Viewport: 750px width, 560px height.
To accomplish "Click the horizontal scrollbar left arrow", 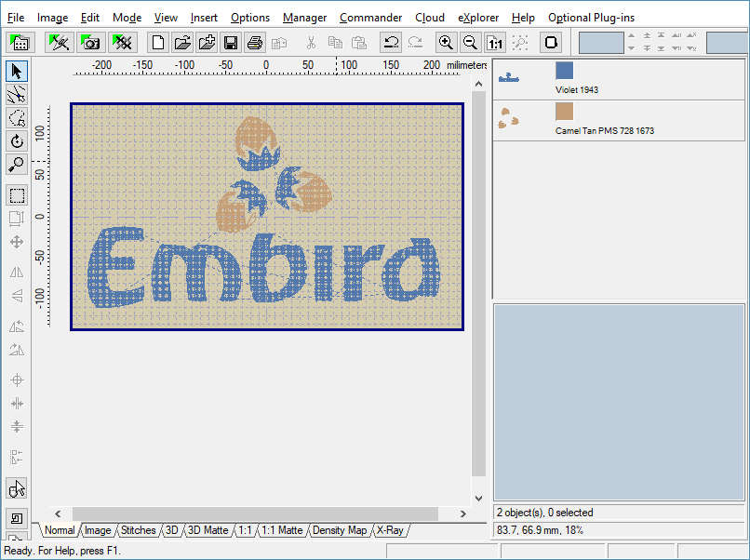I will tap(58, 514).
